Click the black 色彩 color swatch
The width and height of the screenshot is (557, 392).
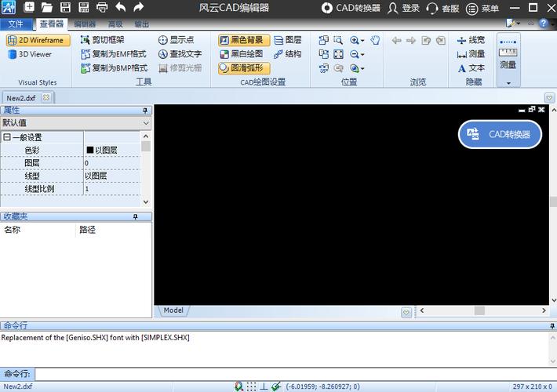coord(90,150)
